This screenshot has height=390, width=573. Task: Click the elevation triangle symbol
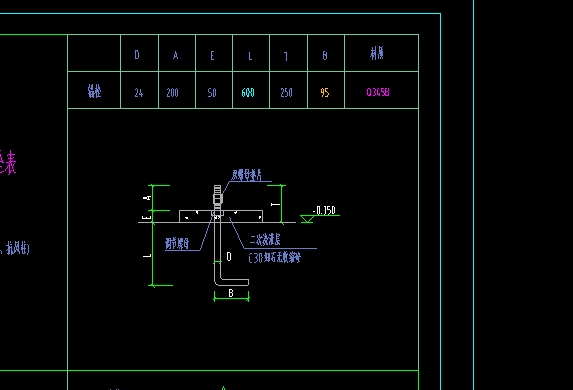307,219
